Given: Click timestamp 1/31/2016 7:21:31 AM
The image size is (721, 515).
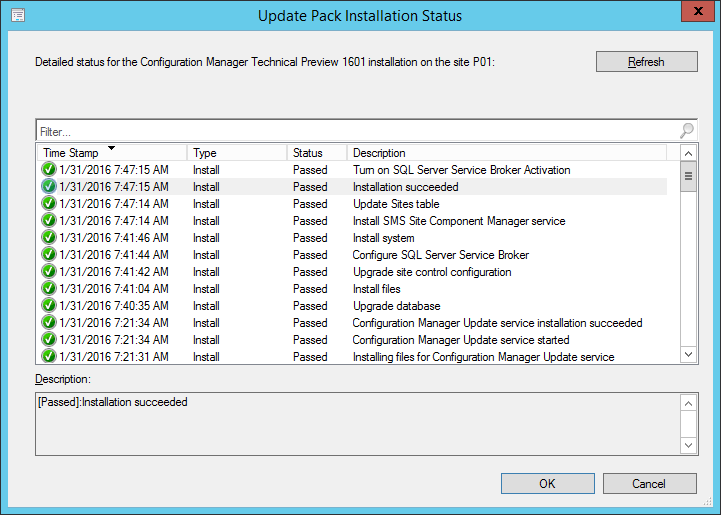Looking at the screenshot, I should pos(114,357).
